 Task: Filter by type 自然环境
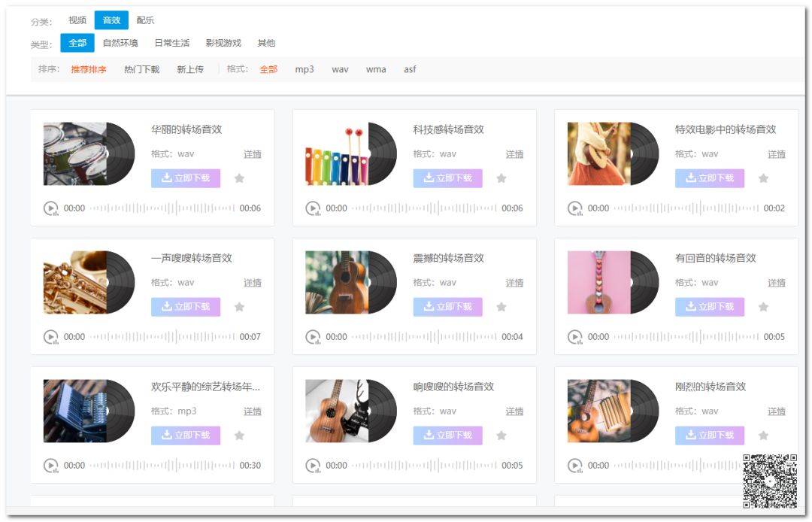(120, 43)
